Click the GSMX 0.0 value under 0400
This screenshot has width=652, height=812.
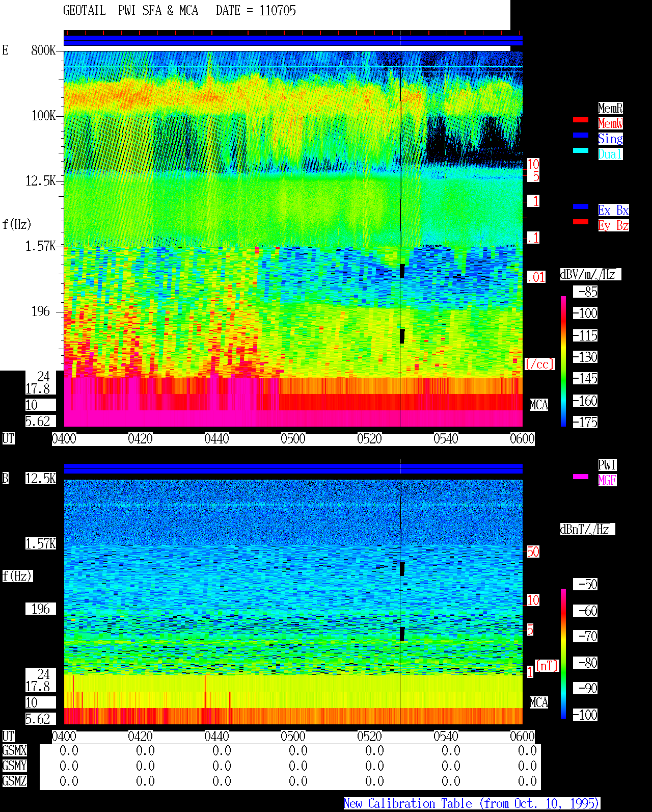pyautogui.click(x=69, y=750)
